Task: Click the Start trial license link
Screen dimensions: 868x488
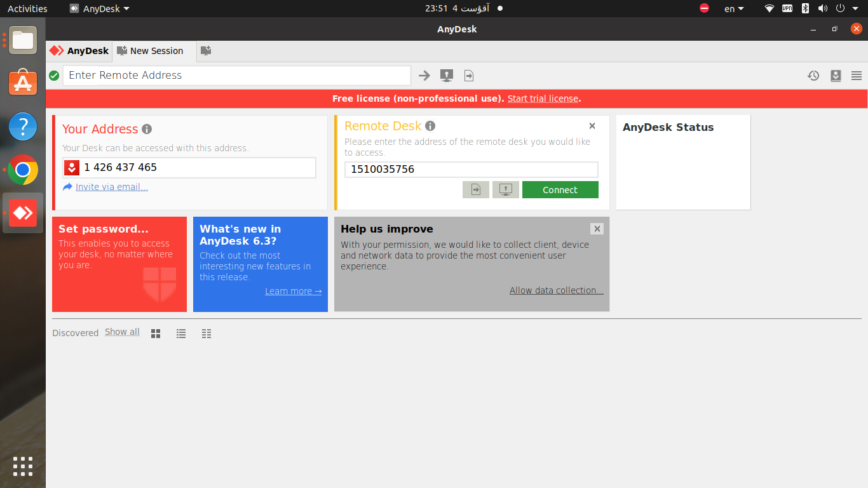Action: pos(543,98)
